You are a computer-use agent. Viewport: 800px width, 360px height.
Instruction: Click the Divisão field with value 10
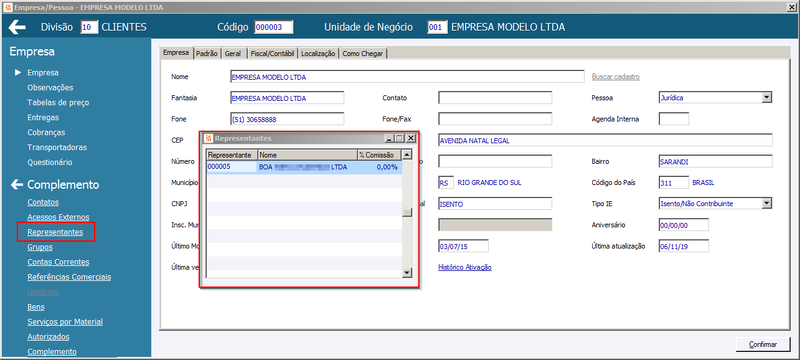coord(89,27)
